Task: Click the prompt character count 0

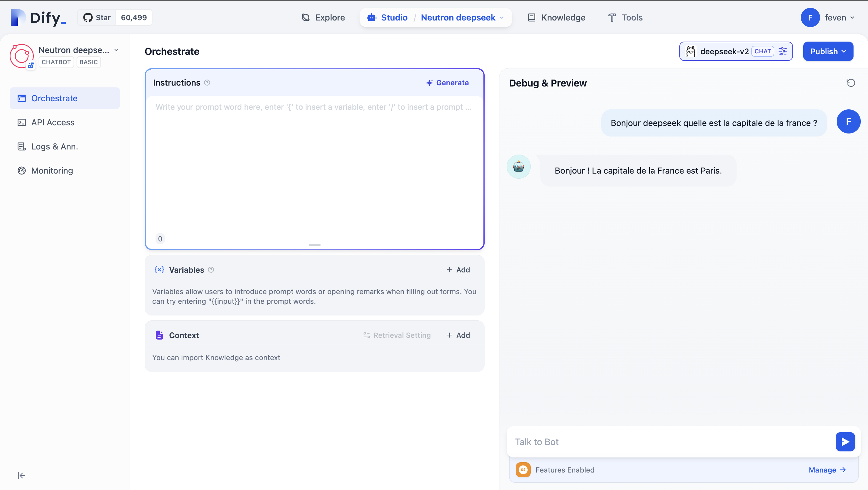Action: pyautogui.click(x=160, y=239)
